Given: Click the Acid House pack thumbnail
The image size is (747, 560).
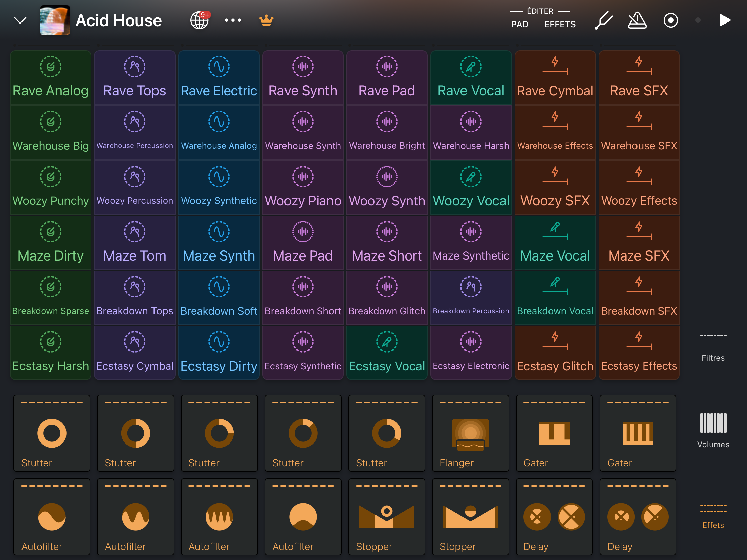Looking at the screenshot, I should [55, 20].
